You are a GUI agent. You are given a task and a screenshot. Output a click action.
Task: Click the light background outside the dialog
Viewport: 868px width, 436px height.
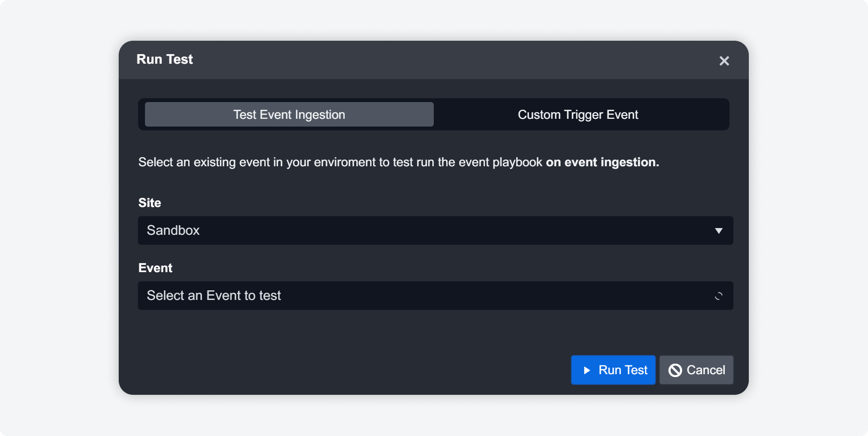57,216
